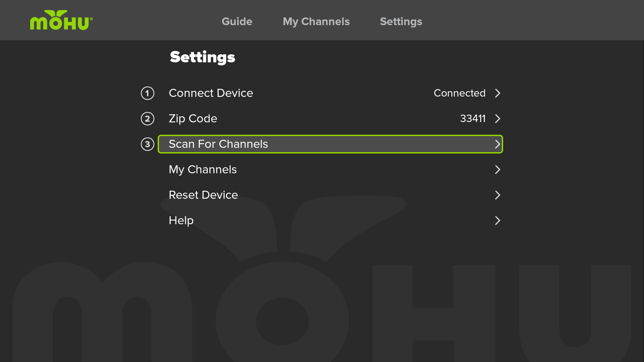The height and width of the screenshot is (362, 644).
Task: Click the Mohu logo
Action: 61,20
